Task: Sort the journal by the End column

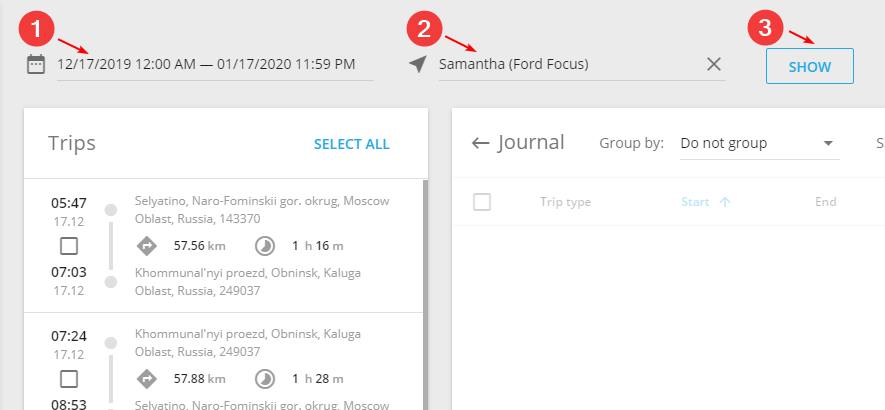Action: tap(825, 202)
